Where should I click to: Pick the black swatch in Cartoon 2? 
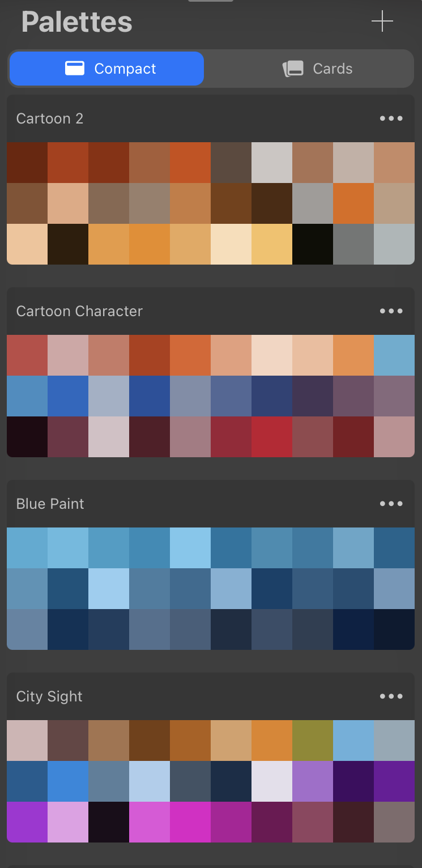coord(313,244)
